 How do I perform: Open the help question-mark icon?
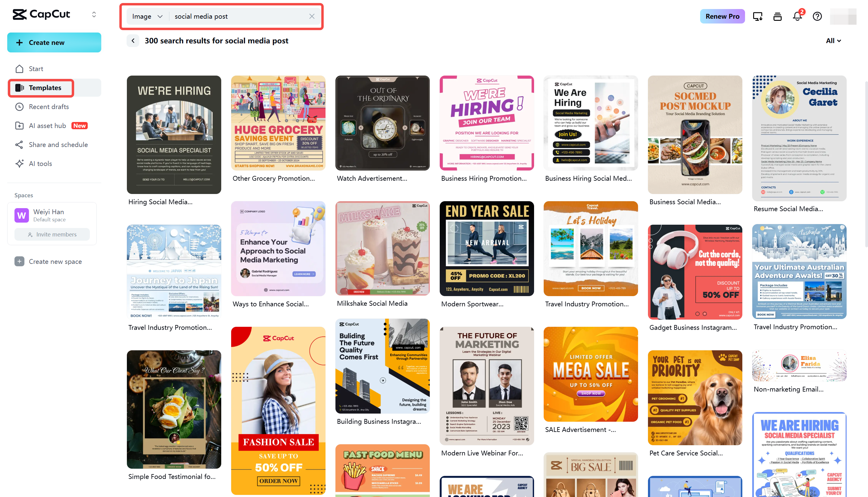(x=817, y=16)
